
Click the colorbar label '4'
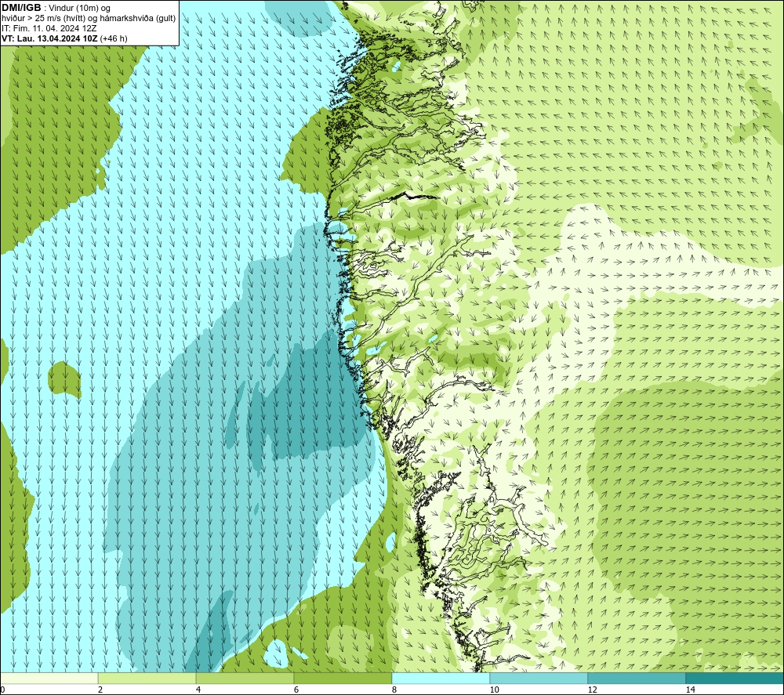198,690
